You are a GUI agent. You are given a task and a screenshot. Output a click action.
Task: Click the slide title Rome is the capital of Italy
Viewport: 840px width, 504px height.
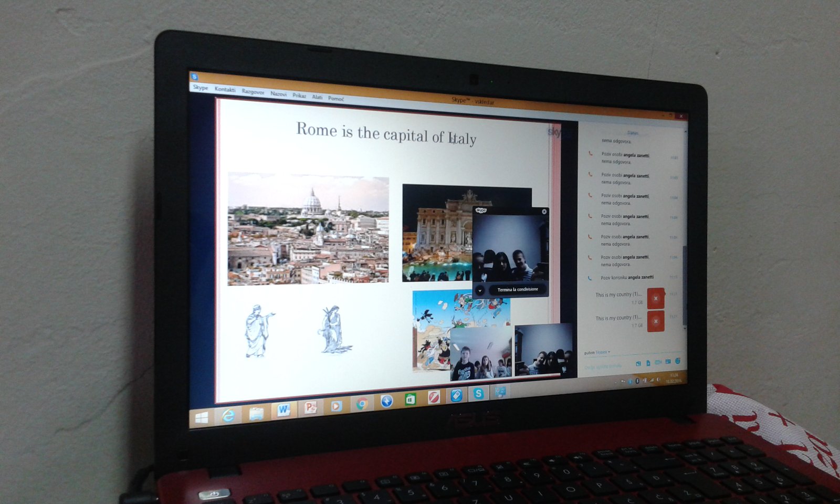(386, 133)
